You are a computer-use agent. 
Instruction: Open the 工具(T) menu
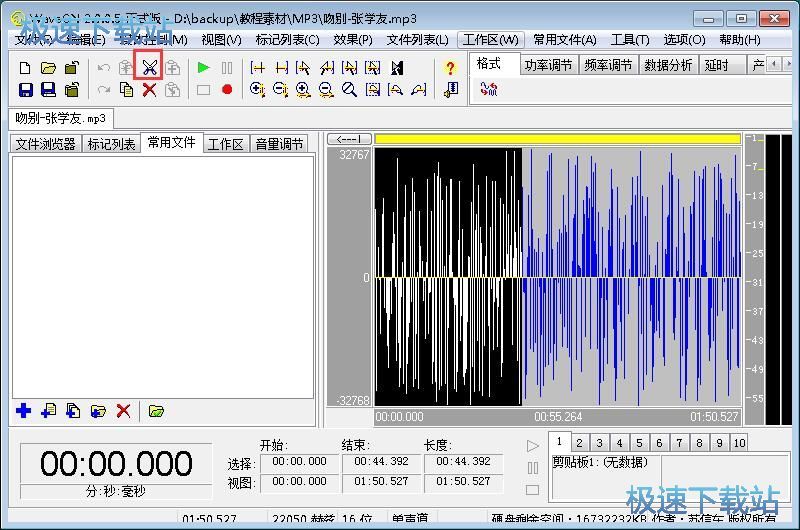[x=630, y=40]
